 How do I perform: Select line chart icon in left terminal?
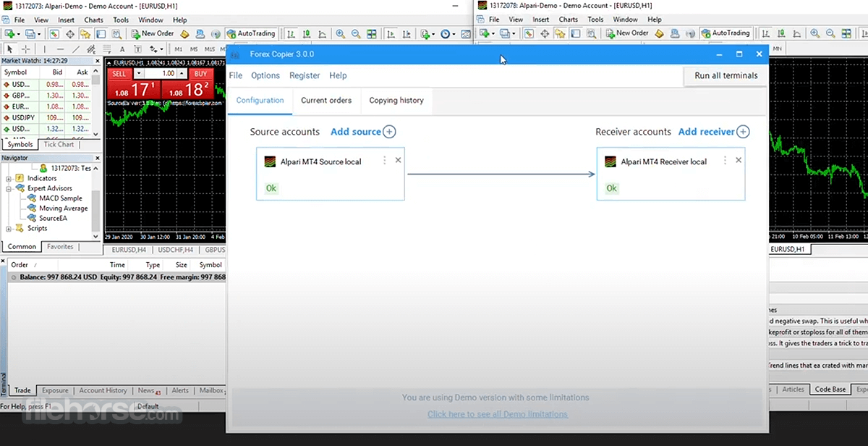point(323,33)
